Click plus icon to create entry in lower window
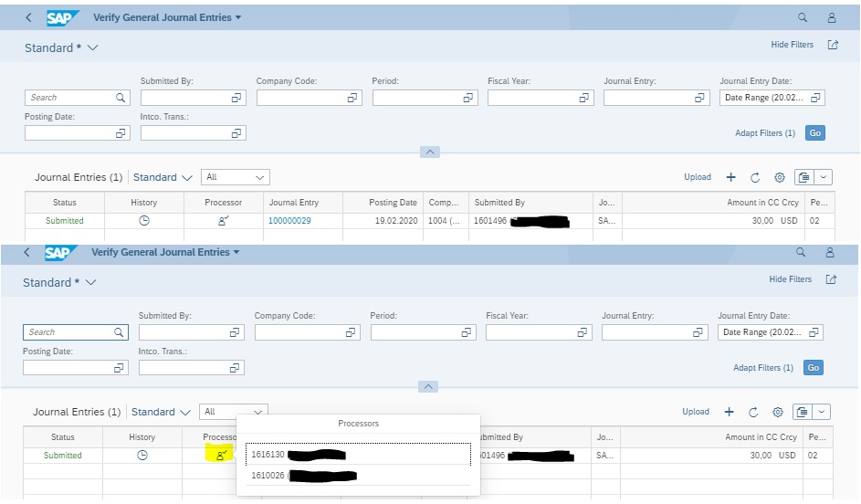The width and height of the screenshot is (861, 504). pyautogui.click(x=730, y=411)
